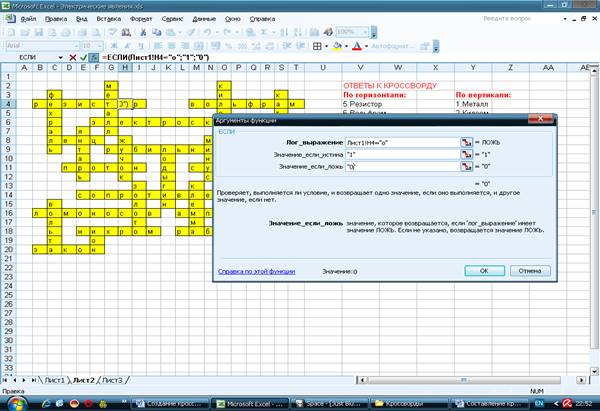Switch to the Лист3 sheet tab

(114, 380)
